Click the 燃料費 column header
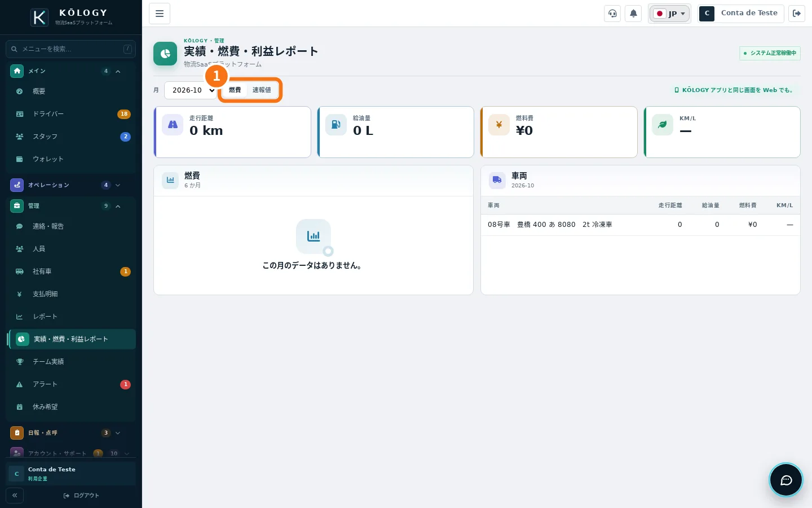 tap(748, 205)
